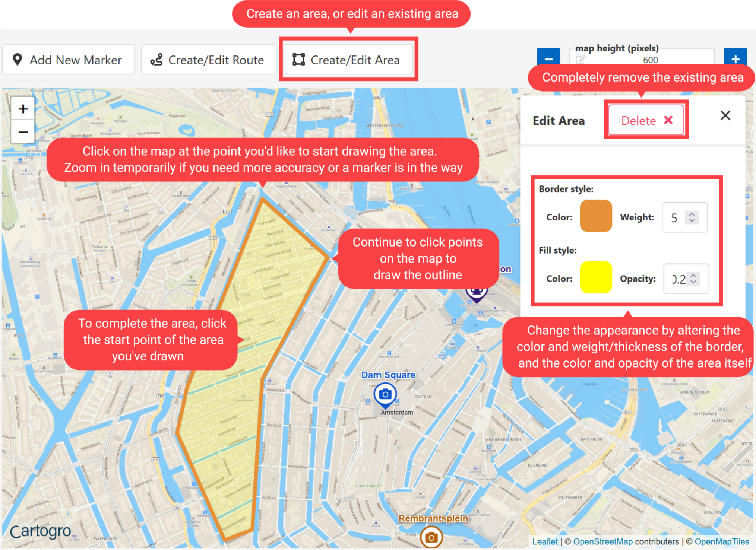Adjust border weight stepper arrows
Viewport: 756px width, 550px height.
[692, 217]
